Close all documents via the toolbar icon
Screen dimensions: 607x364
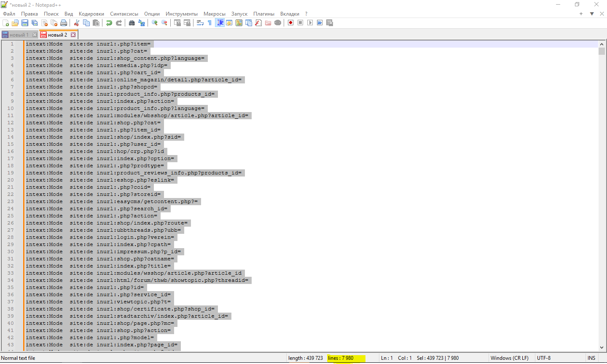(54, 23)
